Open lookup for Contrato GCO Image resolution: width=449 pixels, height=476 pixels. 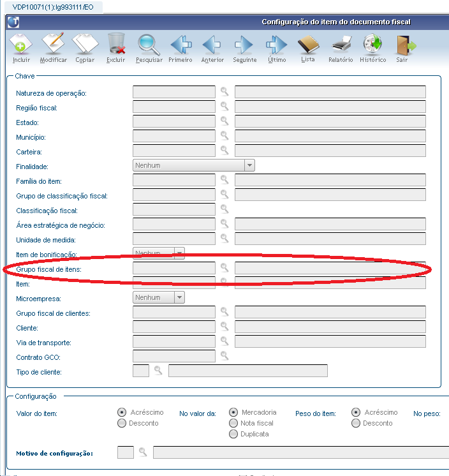coord(224,355)
